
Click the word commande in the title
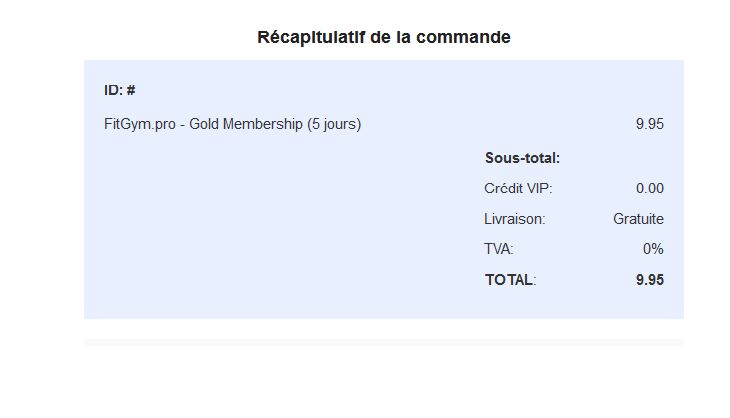click(x=463, y=37)
